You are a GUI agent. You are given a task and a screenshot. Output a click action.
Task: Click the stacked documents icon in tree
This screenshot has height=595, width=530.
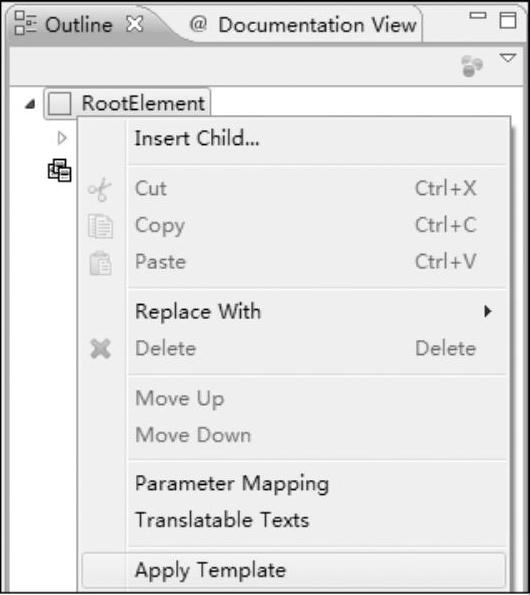[x=60, y=170]
